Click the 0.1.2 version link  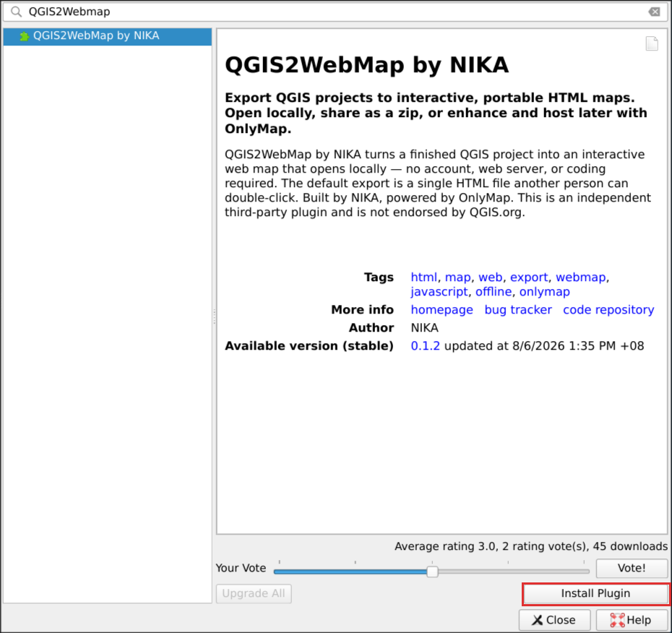425,346
